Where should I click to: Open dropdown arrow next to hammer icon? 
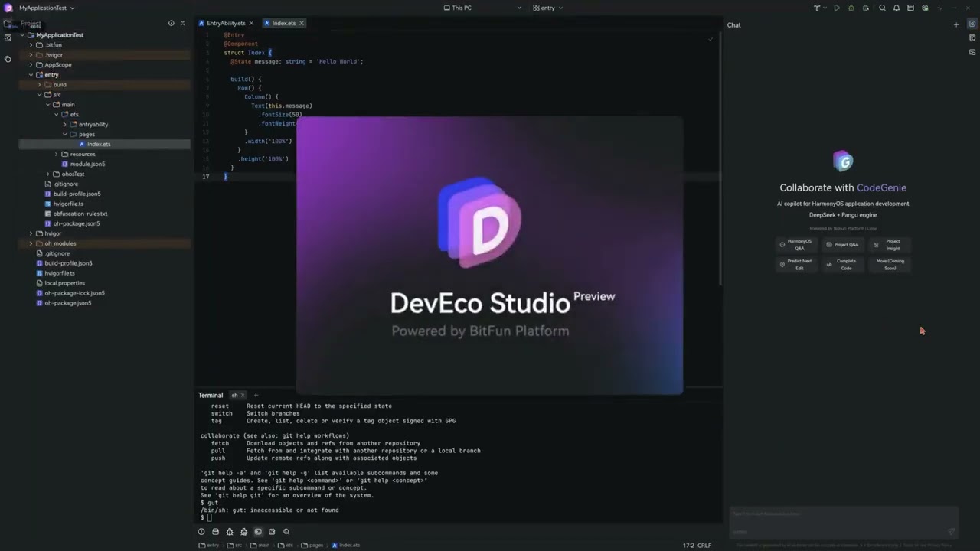[824, 8]
